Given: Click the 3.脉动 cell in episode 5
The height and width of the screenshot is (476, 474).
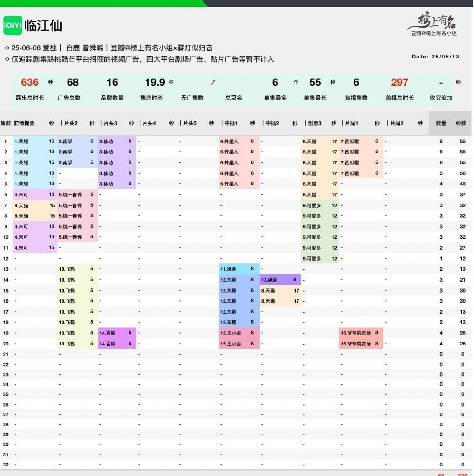Looking at the screenshot, I should click(117, 183).
